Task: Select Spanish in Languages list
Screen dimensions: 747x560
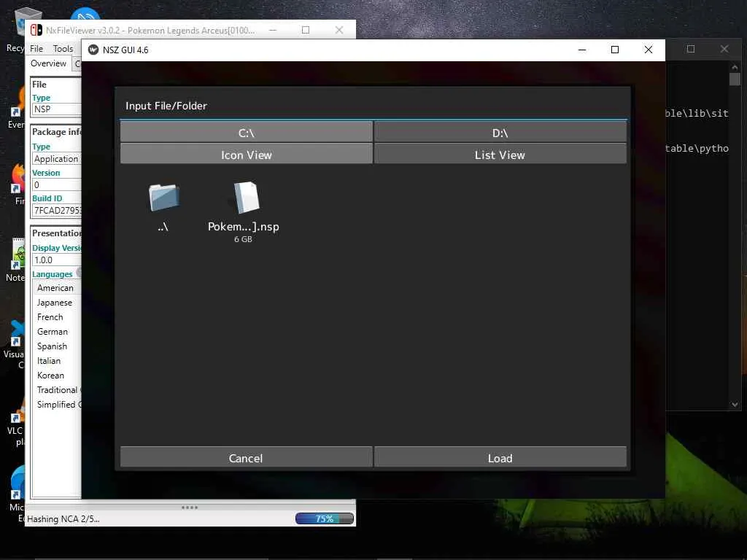Action: (x=52, y=346)
